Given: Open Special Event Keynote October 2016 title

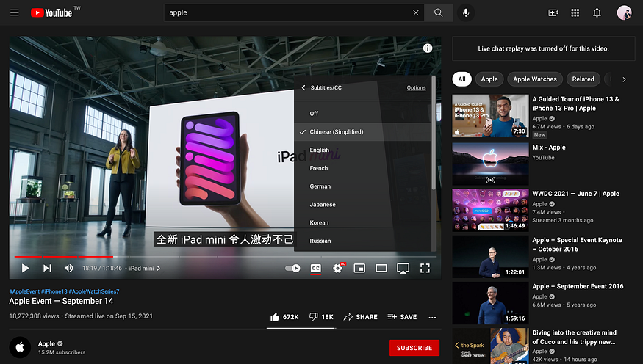Looking at the screenshot, I should pos(577,244).
